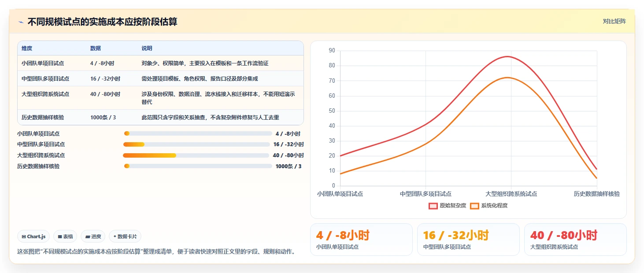Click table value 40 / -80小时
The image size is (644, 273).
(105, 94)
